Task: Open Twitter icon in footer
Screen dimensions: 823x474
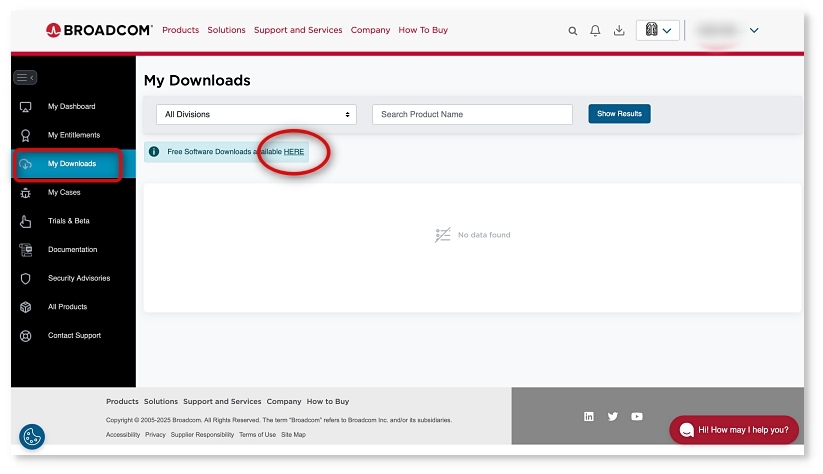Action: [613, 417]
